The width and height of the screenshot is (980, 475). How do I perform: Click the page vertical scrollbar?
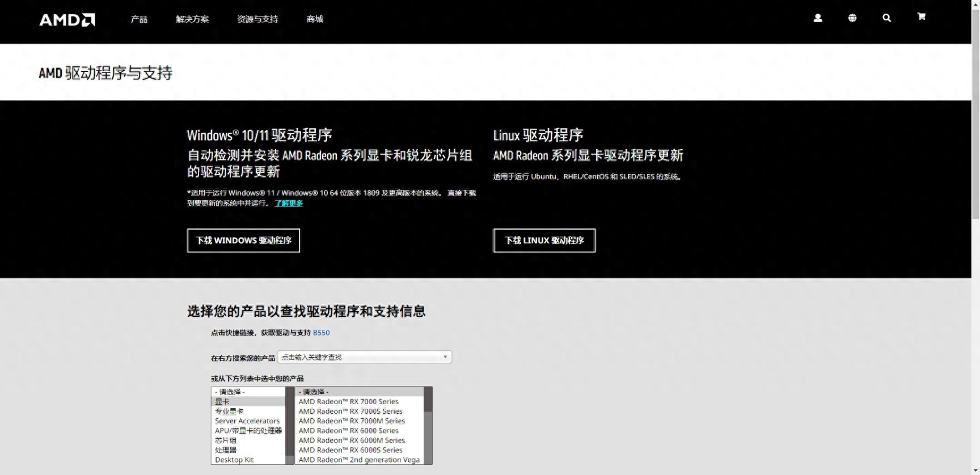[x=975, y=113]
